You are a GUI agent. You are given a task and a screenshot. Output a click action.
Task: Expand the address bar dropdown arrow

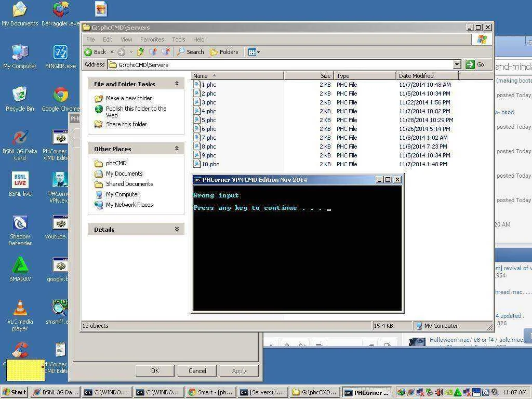(457, 64)
